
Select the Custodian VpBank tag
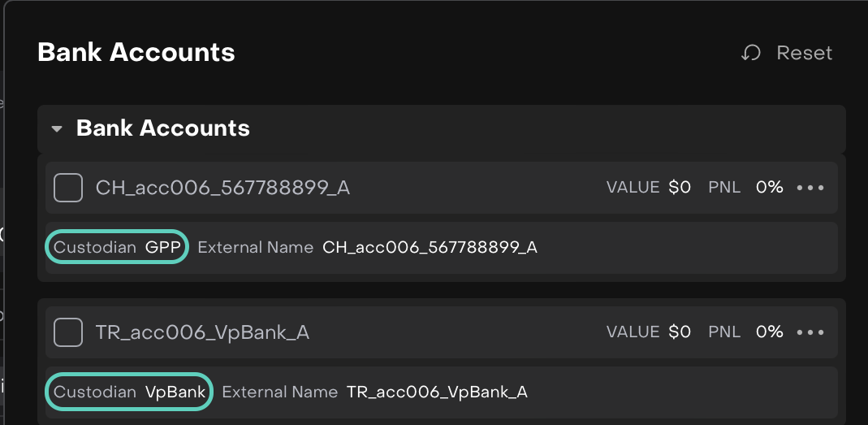click(129, 392)
